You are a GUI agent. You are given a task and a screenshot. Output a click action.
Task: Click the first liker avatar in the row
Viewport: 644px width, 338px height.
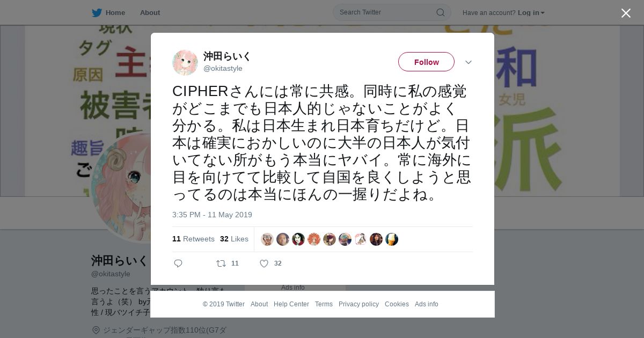click(267, 239)
